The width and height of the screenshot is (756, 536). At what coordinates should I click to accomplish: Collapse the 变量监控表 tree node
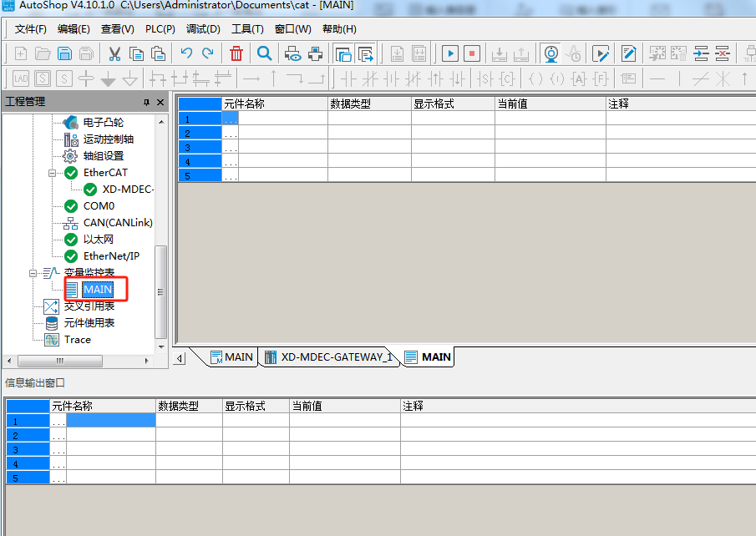point(33,273)
